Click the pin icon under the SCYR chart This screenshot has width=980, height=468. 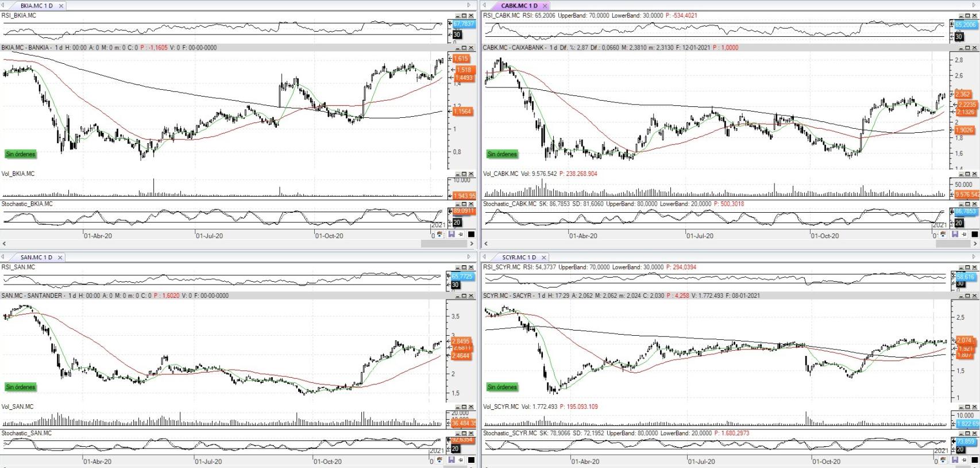pos(964,461)
